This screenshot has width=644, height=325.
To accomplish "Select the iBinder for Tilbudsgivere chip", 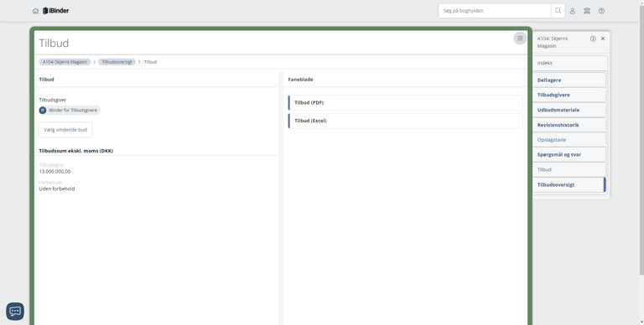I will (x=70, y=111).
